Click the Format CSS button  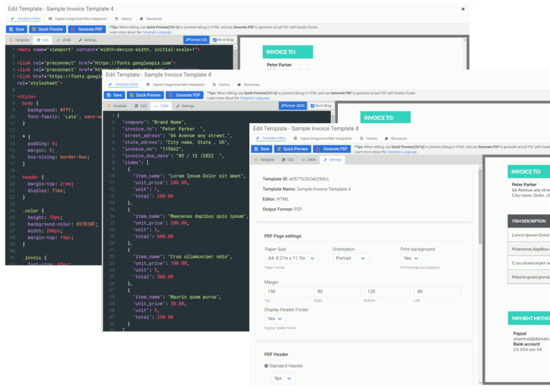pos(196,40)
